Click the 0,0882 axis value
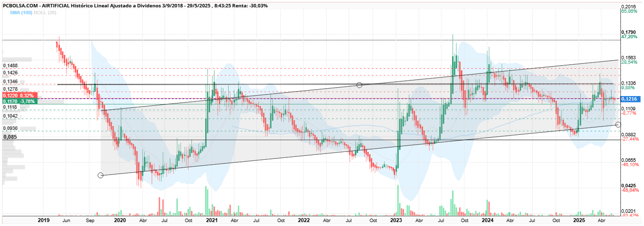Screen dimensions: 644x226 click(x=628, y=134)
